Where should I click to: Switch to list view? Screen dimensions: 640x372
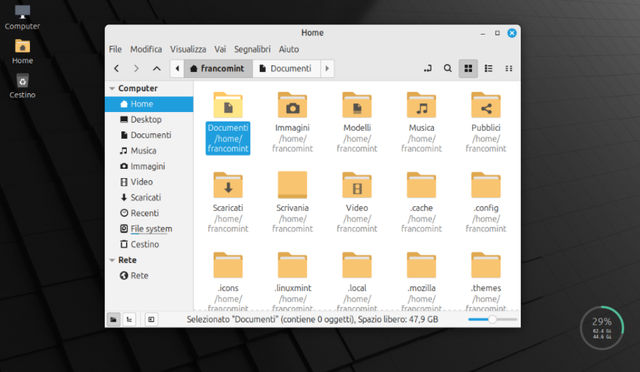click(489, 69)
